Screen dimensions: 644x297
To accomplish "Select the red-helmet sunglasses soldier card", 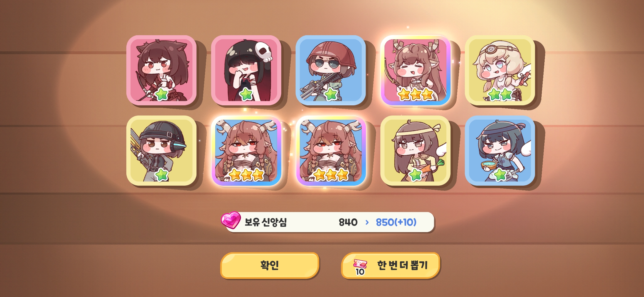I will 331,70.
